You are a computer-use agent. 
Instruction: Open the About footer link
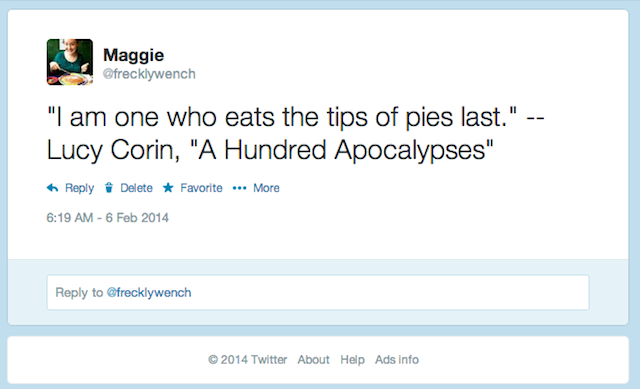point(313,360)
